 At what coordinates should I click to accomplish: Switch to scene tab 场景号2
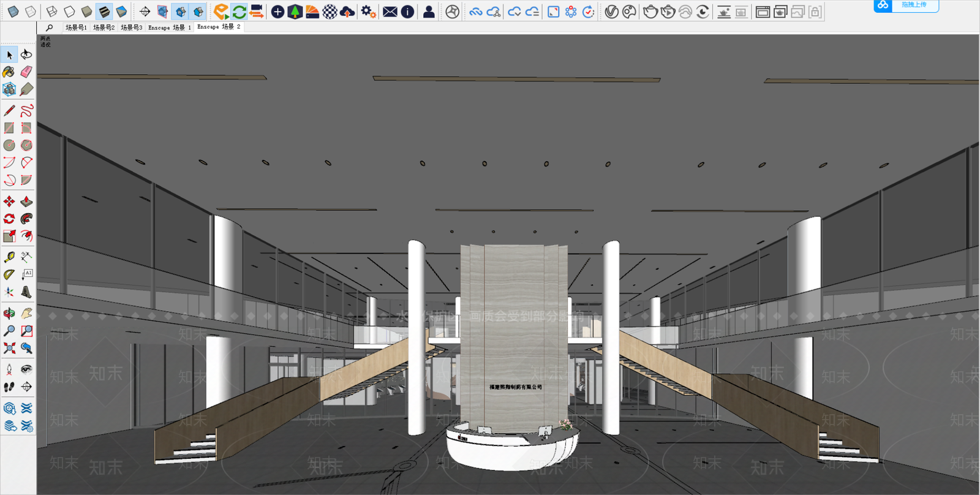coord(104,28)
